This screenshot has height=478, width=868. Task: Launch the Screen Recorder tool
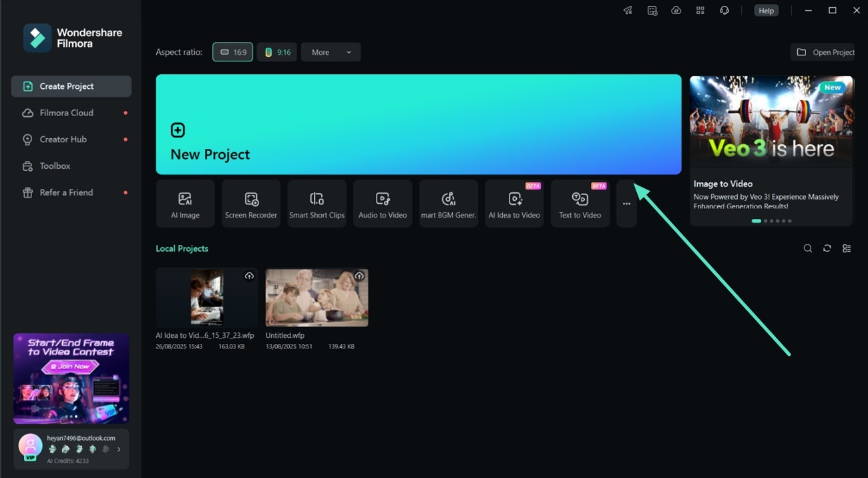(x=251, y=204)
